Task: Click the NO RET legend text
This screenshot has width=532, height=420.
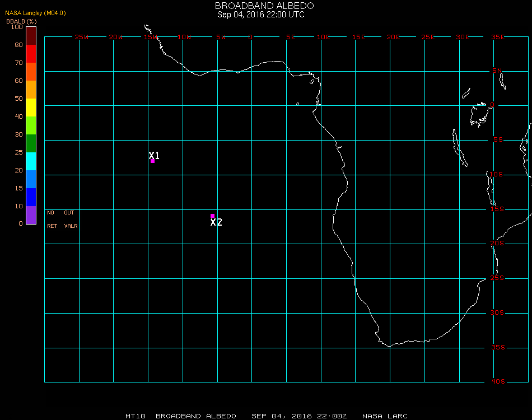Action: coord(52,219)
